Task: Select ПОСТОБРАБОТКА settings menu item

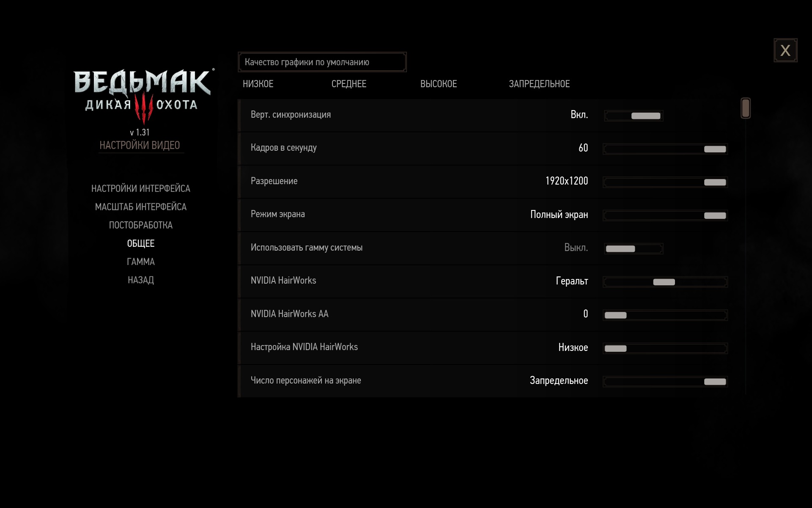Action: pyautogui.click(x=140, y=225)
